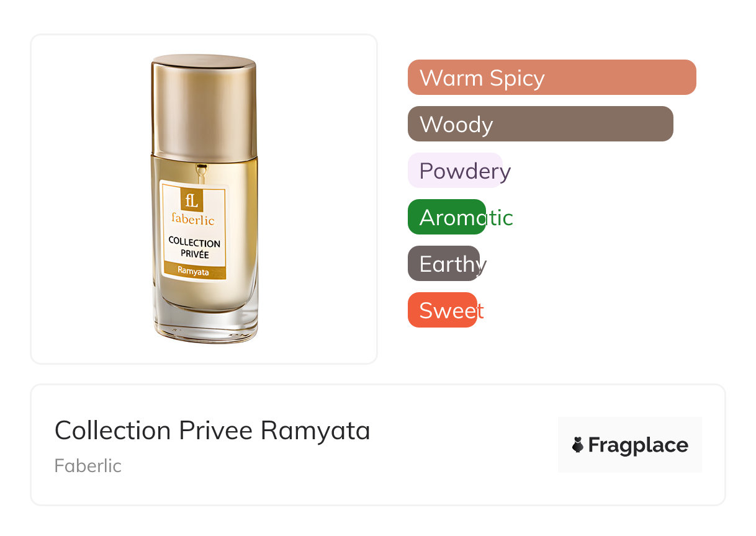Select the Warm Spicy accord bar

(551, 78)
